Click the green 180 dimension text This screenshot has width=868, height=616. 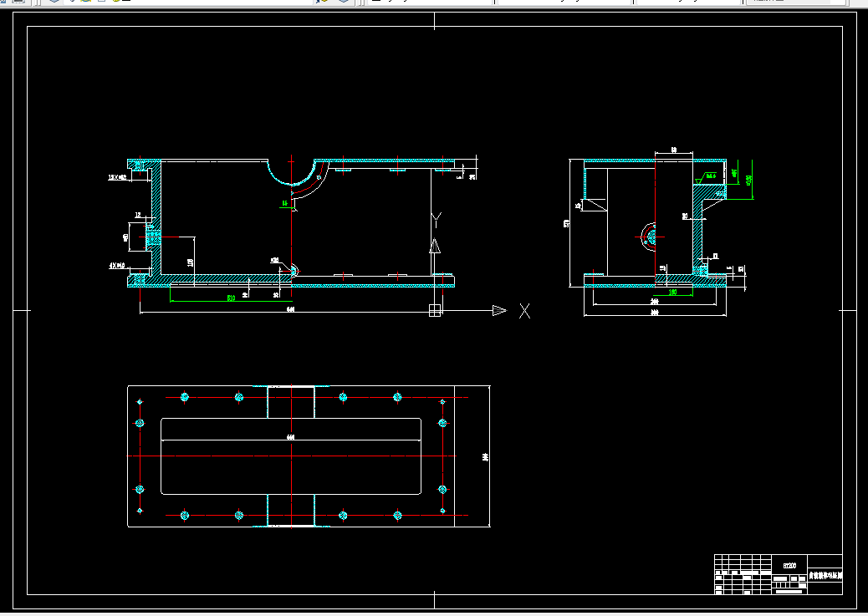pyautogui.click(x=672, y=293)
